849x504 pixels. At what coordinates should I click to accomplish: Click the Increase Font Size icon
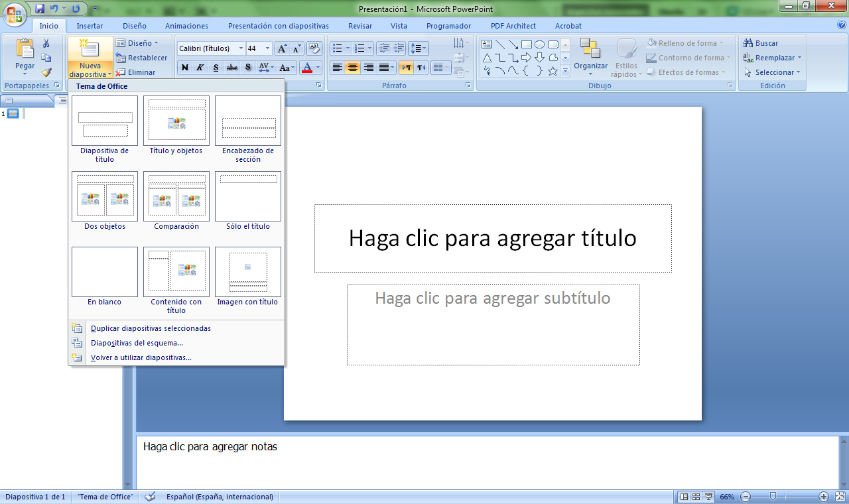click(282, 48)
